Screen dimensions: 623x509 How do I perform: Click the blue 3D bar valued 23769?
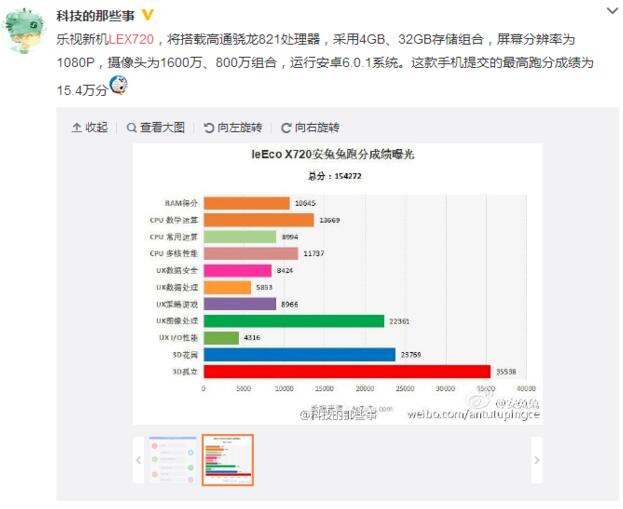[x=300, y=354]
